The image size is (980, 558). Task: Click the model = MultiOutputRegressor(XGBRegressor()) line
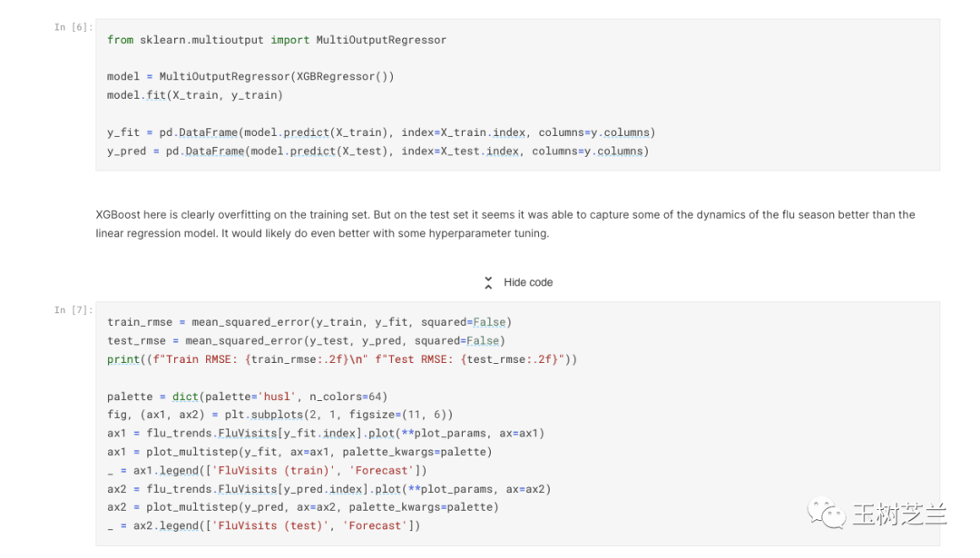(250, 77)
